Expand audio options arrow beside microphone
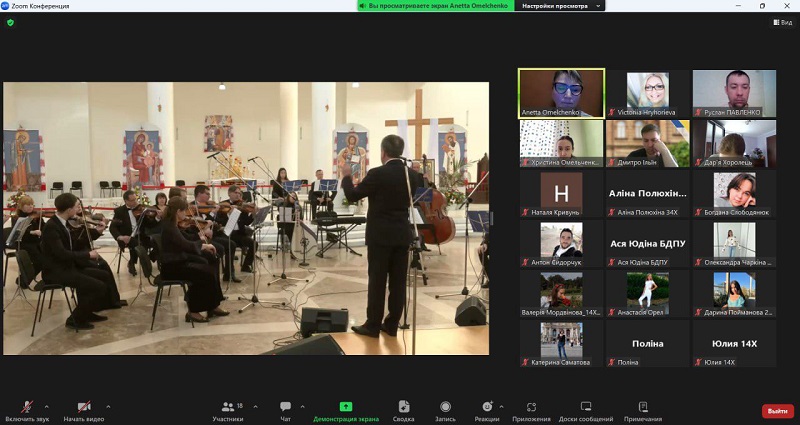The image size is (800, 425). tap(47, 406)
